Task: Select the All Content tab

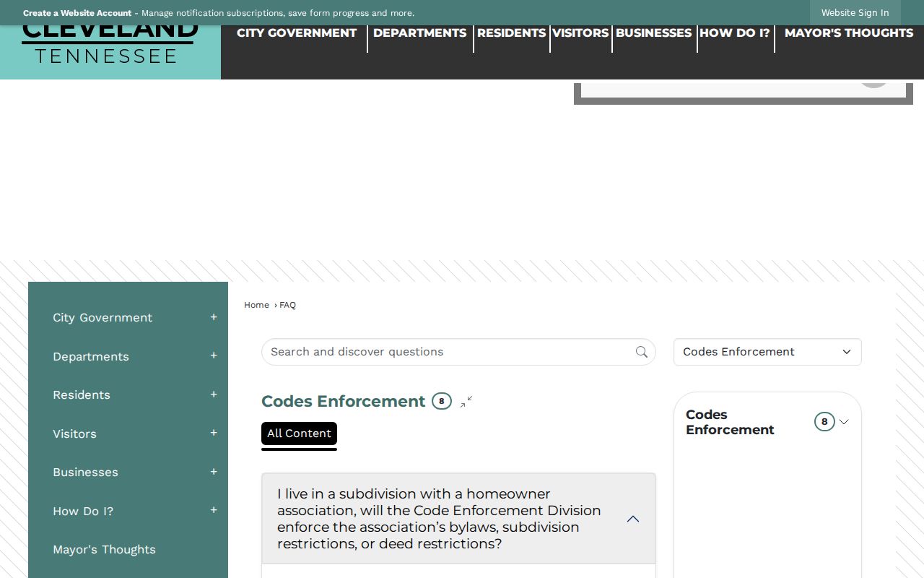Action: 299,433
